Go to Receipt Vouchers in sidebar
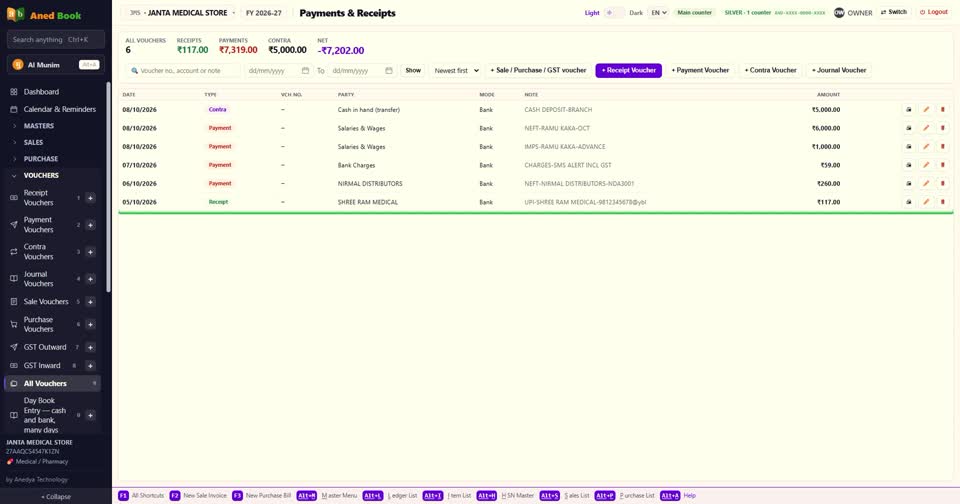 [39, 198]
